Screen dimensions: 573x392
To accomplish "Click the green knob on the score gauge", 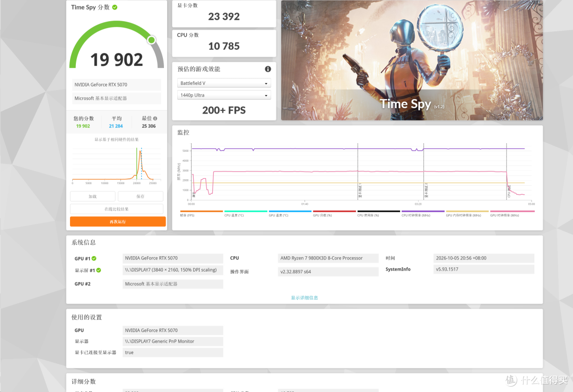I will point(151,40).
